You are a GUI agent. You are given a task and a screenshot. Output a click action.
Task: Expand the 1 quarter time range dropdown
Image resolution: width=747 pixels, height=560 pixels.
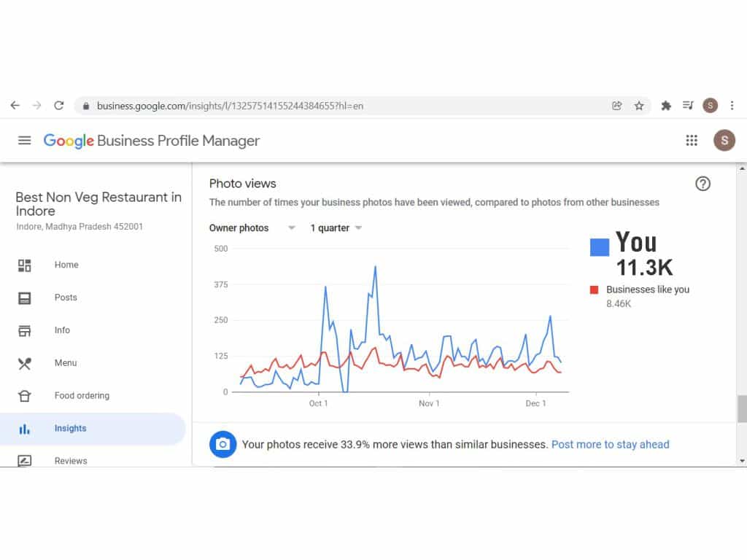pyautogui.click(x=336, y=228)
